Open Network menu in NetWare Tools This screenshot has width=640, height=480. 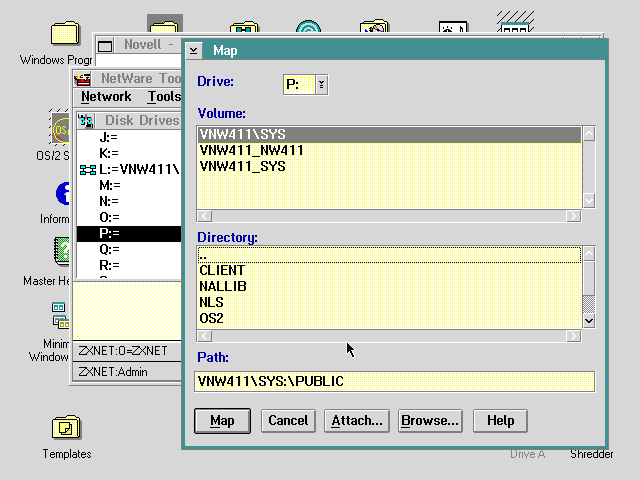(x=106, y=97)
